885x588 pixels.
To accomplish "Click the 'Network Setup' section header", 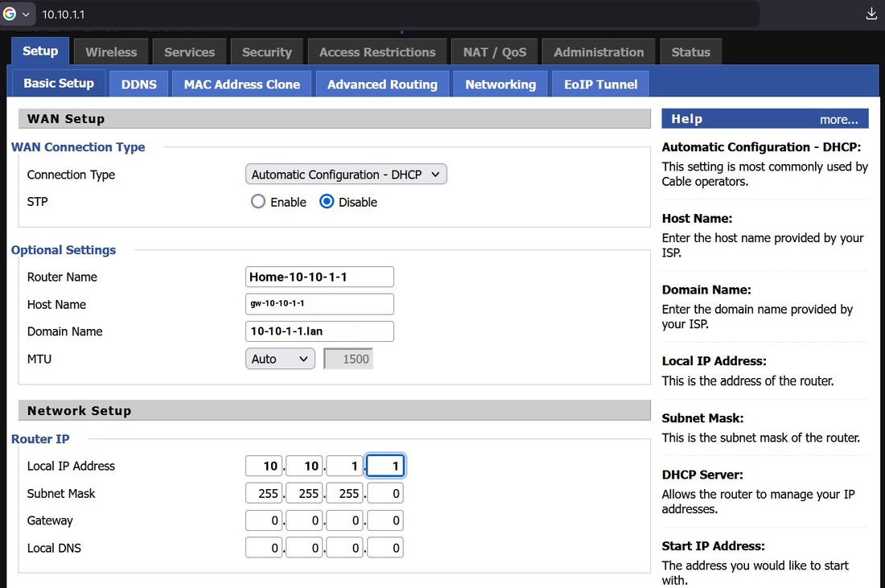I will 334,410.
